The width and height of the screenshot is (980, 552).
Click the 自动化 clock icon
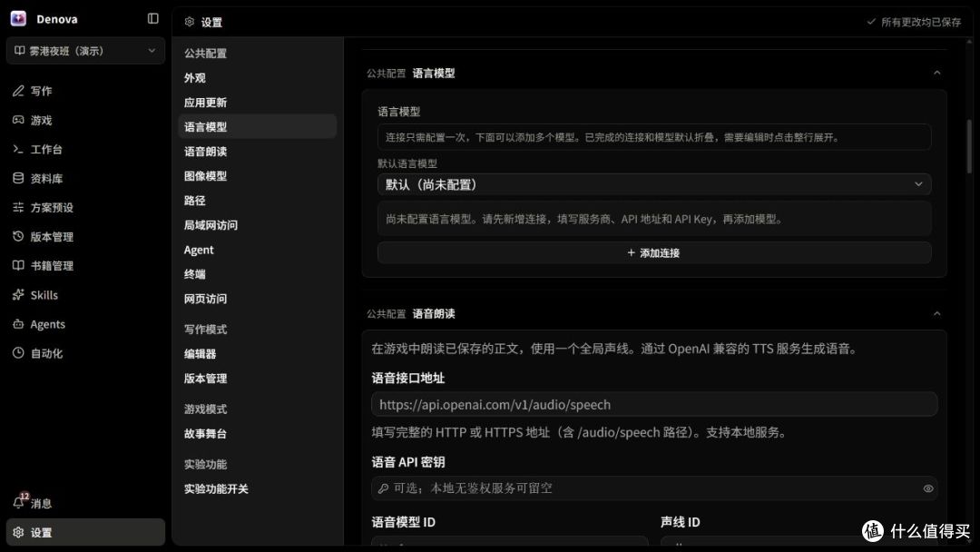point(18,353)
